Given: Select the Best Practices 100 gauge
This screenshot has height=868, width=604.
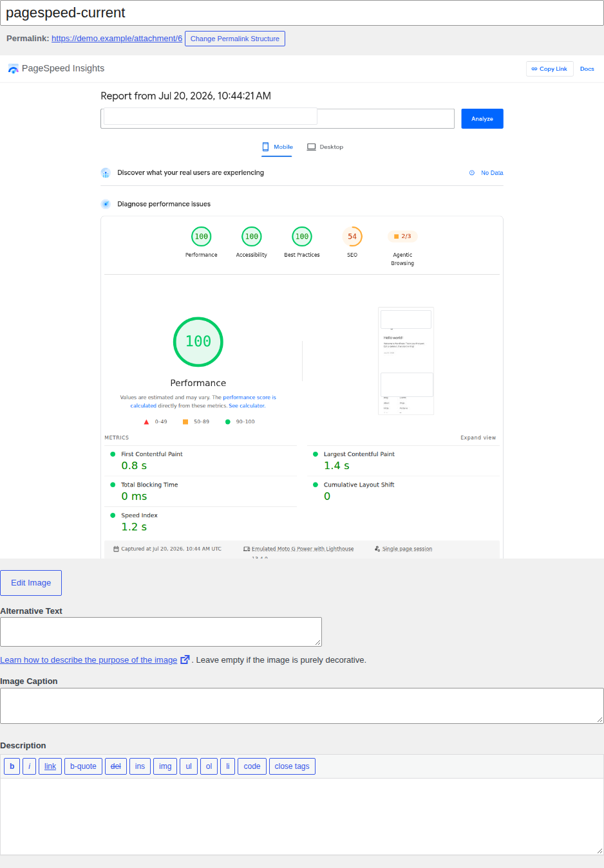Looking at the screenshot, I should click(301, 237).
